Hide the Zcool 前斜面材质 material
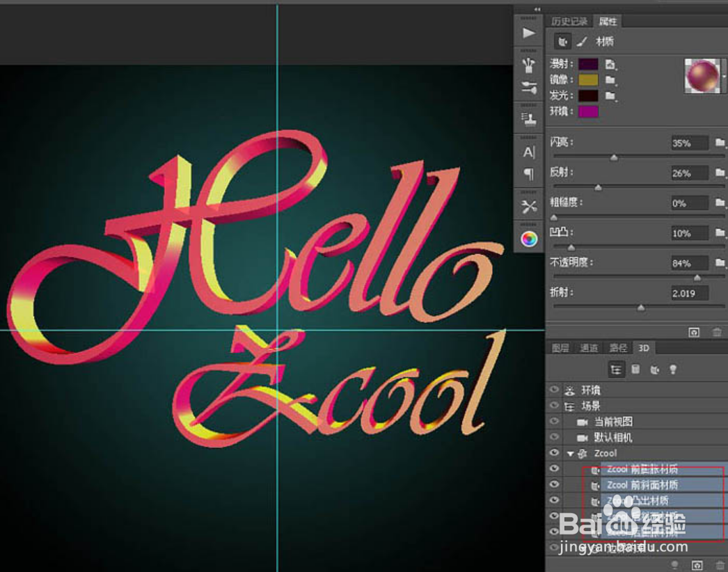 click(x=554, y=484)
